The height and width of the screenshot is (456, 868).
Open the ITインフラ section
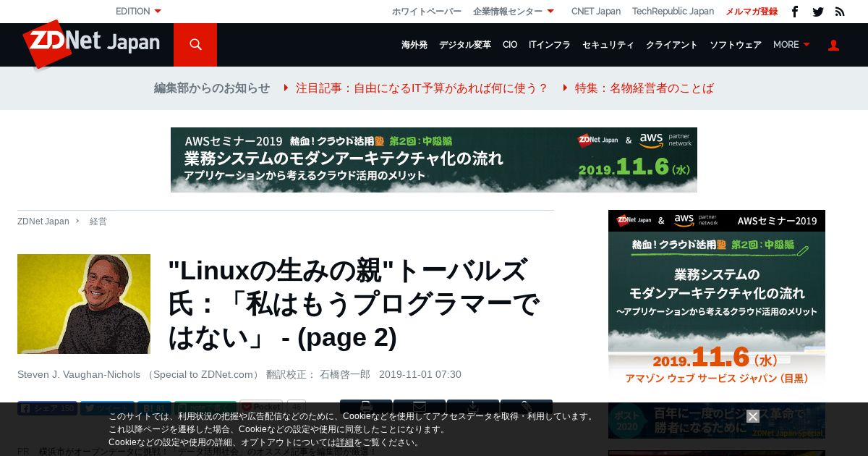(x=550, y=45)
